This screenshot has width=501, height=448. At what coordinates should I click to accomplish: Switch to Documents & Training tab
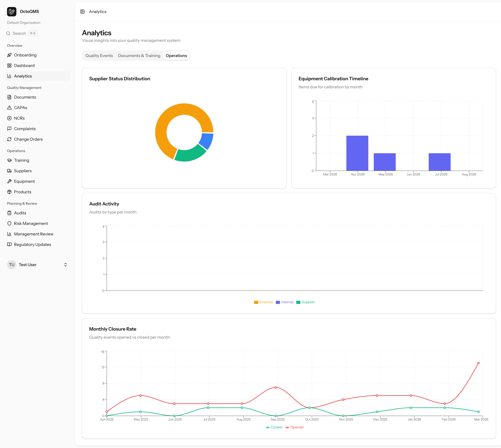pos(139,56)
